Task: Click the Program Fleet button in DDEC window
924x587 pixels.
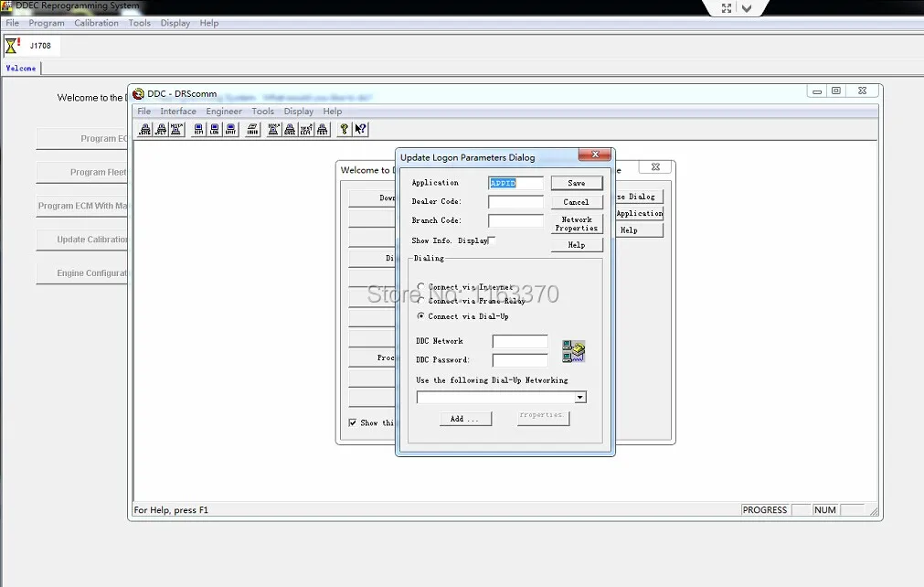Action: (x=82, y=172)
